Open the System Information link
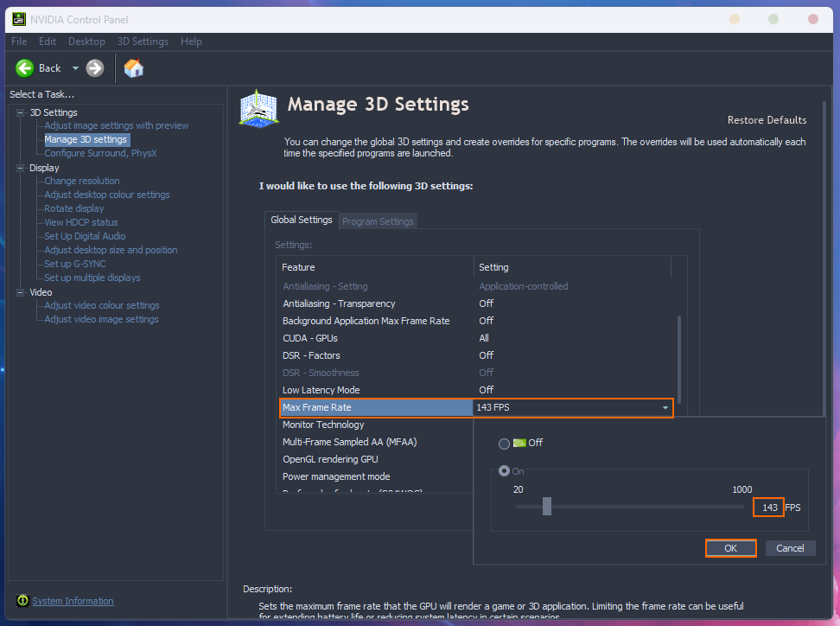Viewport: 840px width, 626px height. point(73,601)
